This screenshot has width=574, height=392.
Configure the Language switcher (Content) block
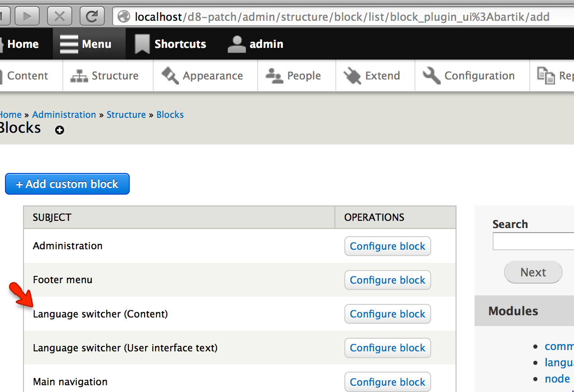387,314
